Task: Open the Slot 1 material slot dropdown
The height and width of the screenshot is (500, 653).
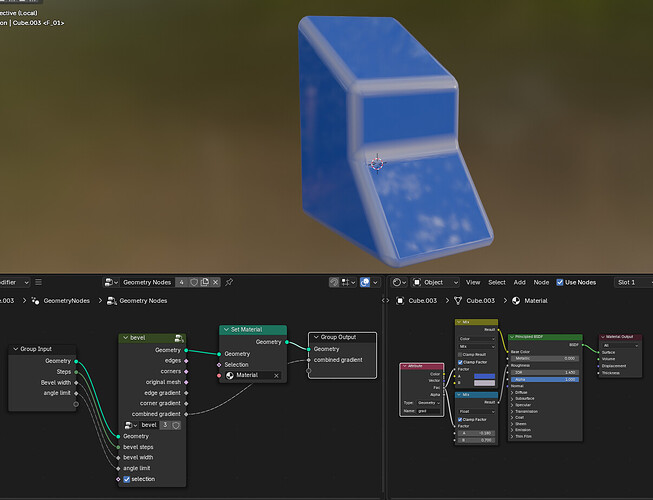Action: [x=633, y=282]
